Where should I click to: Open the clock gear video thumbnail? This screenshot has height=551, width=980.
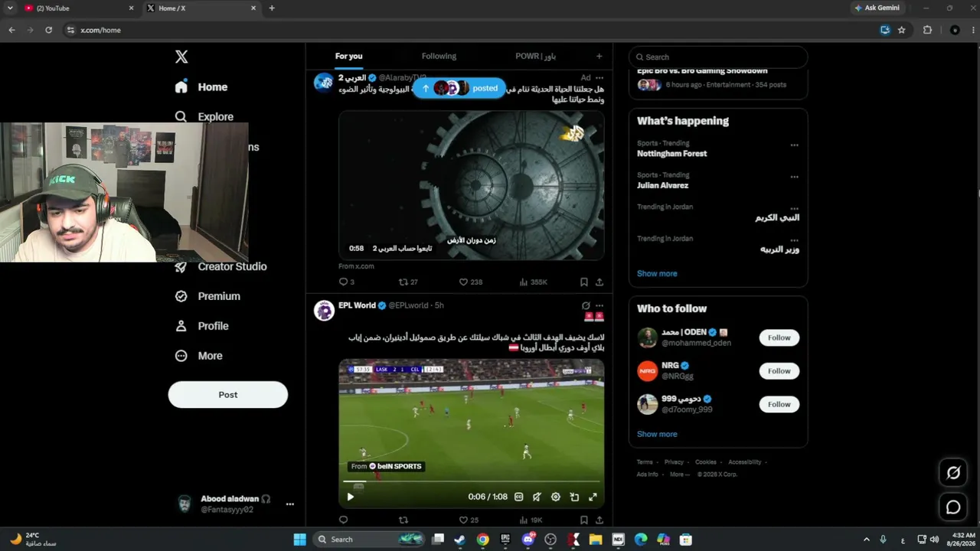472,185
